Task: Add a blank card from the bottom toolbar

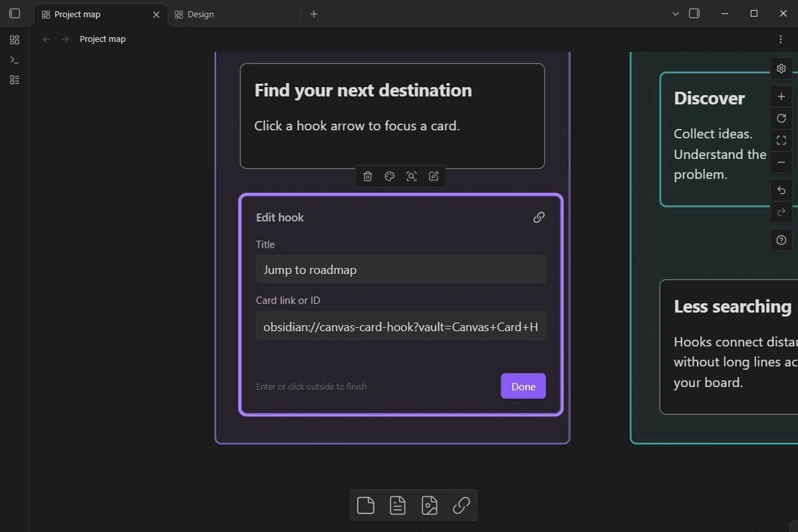Action: point(366,506)
